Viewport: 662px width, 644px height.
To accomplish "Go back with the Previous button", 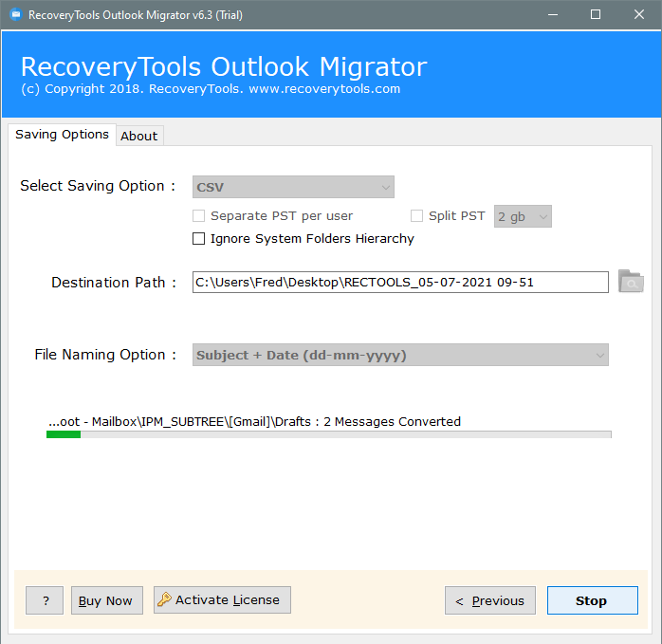I will (x=490, y=600).
